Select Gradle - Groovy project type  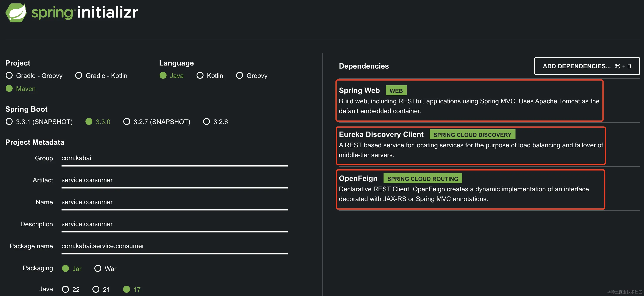9,76
